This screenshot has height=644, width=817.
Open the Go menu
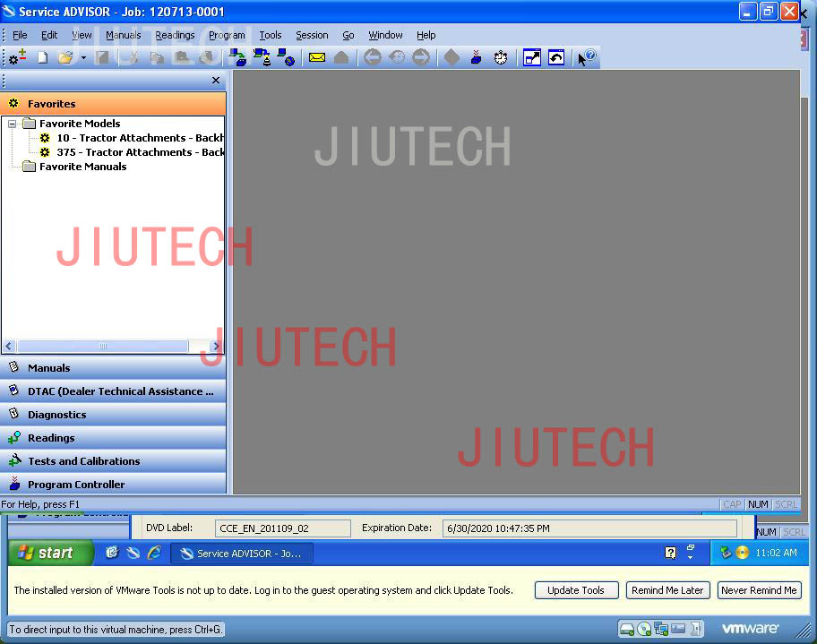(348, 35)
